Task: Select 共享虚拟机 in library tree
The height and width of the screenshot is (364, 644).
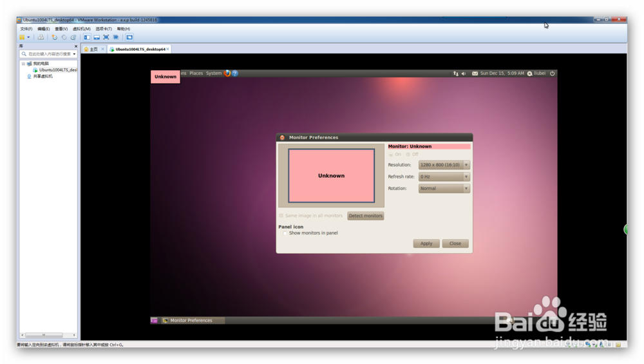Action: click(43, 76)
